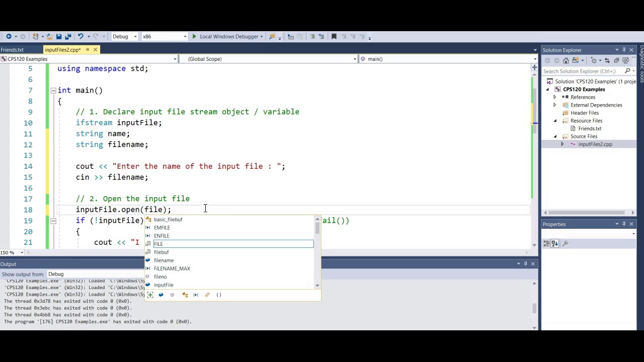Toggle the Expand Filter plus icon in IntelliSense

click(150, 295)
